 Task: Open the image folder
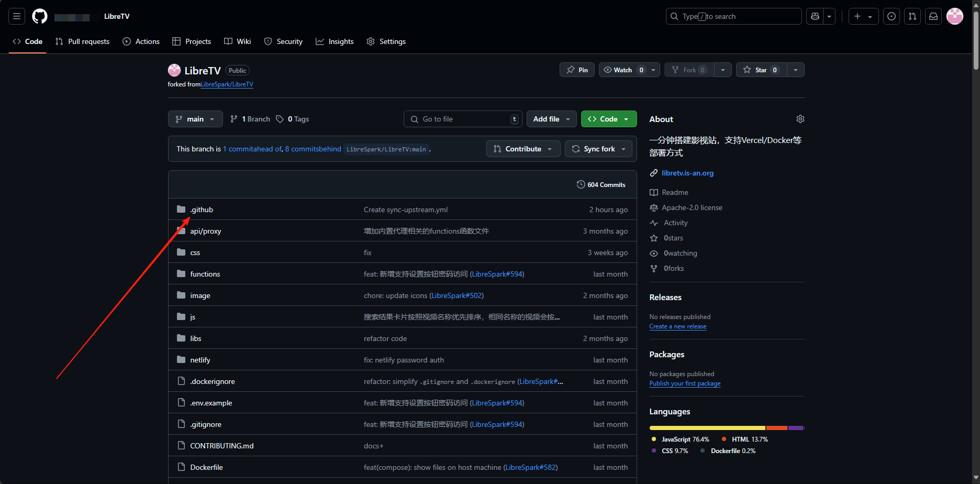[x=201, y=295]
